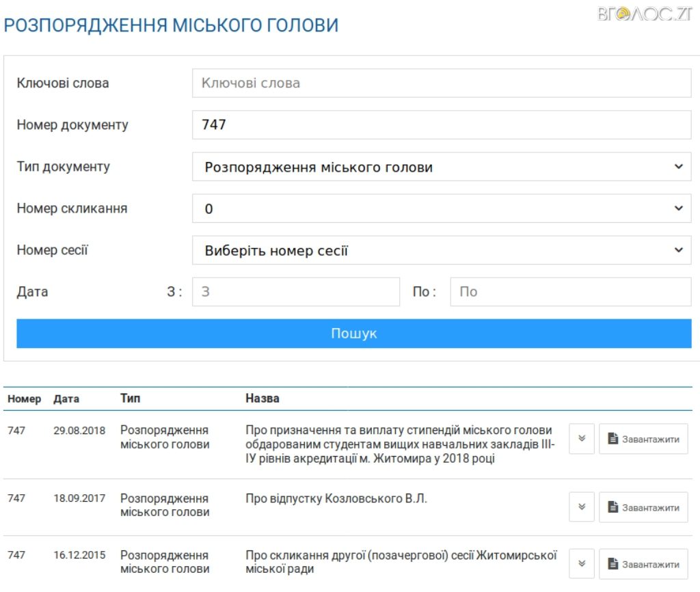
Task: Click the blue Пошук search button
Action: [x=353, y=334]
